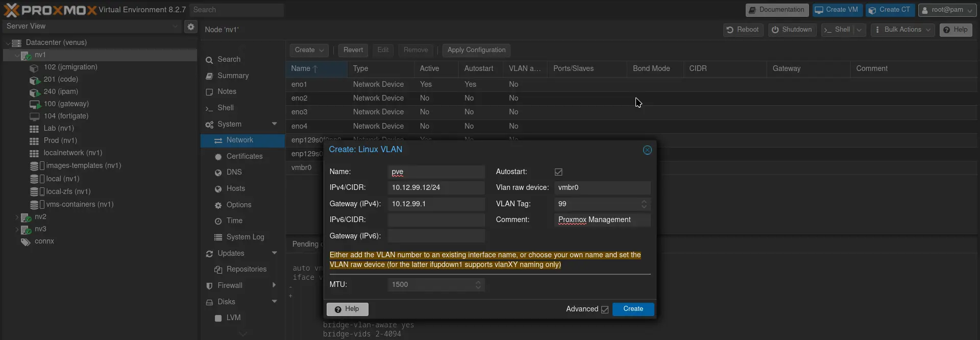Click the Summary book icon
980x340 pixels.
coord(209,76)
